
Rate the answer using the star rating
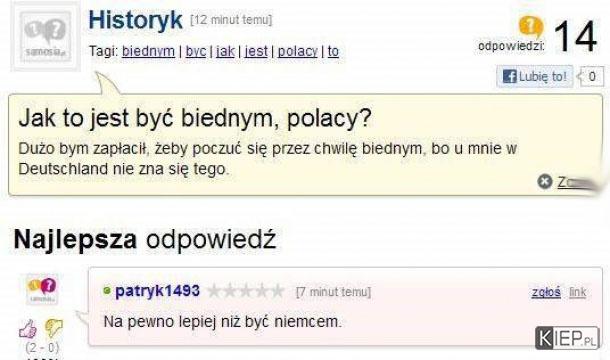246,291
